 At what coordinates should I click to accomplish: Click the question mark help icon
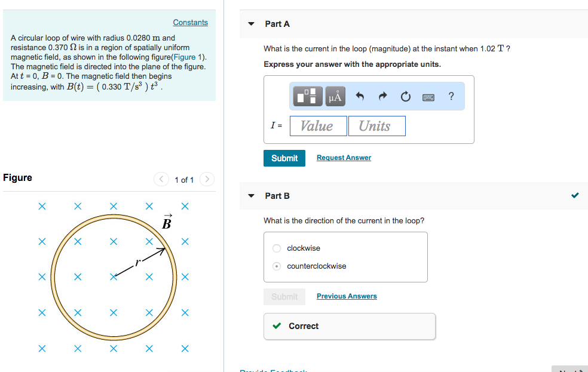coord(451,96)
